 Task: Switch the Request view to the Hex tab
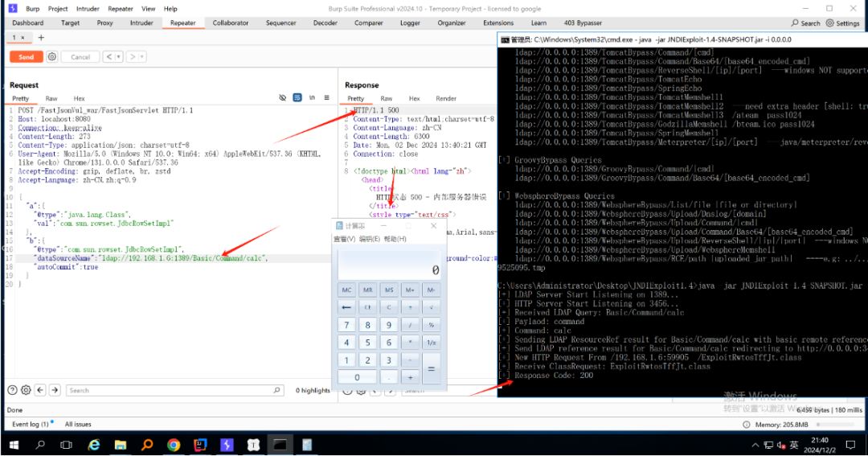click(79, 99)
